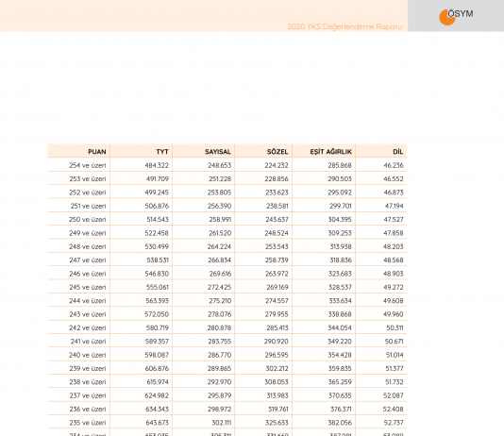This screenshot has height=436, width=504.
Task: Select DİL value 46.236
Action: point(394,165)
